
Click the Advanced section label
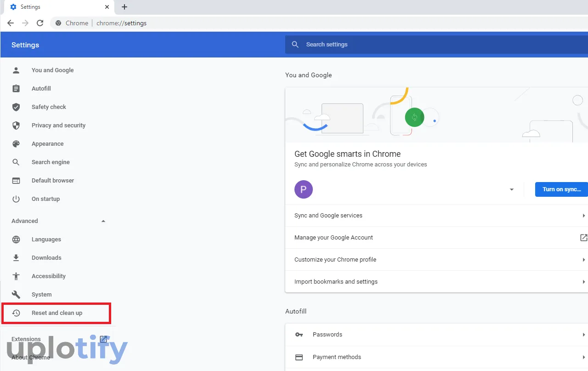[x=25, y=221]
